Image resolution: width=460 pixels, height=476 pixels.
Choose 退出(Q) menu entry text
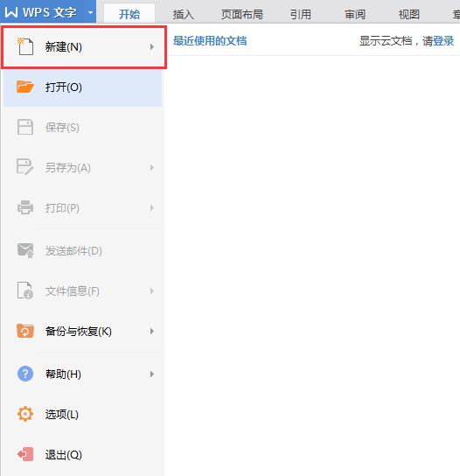[x=64, y=455]
